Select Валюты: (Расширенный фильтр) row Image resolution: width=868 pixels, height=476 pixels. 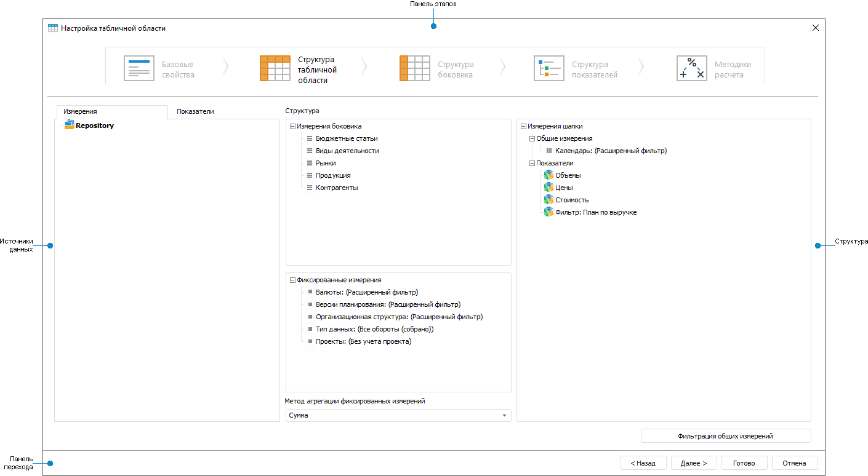click(x=367, y=292)
